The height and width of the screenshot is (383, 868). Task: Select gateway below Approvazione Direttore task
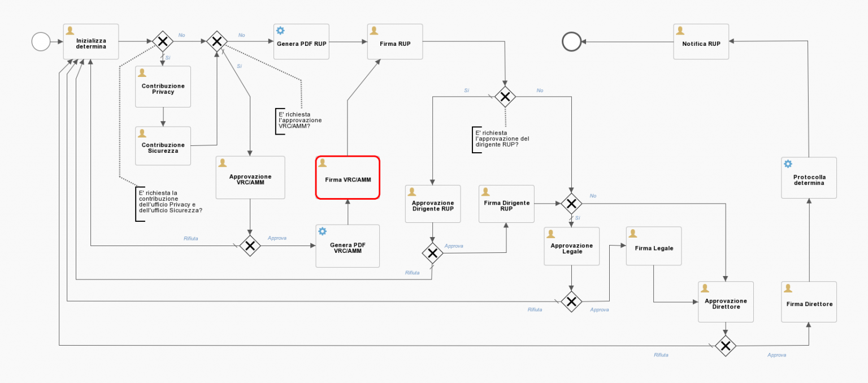point(726,345)
